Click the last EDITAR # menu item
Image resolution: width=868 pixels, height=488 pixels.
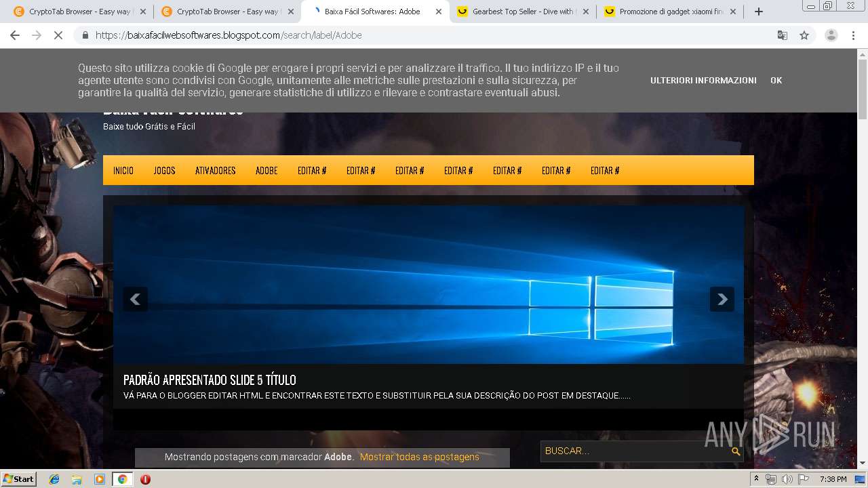(605, 171)
